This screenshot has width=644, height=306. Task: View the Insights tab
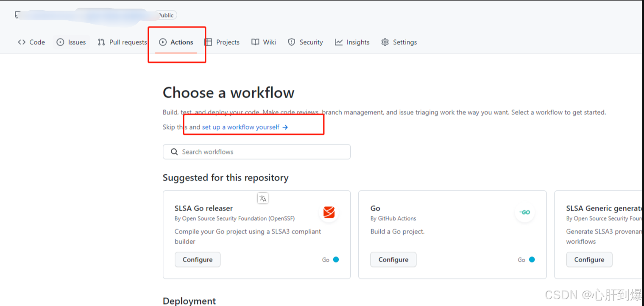(352, 42)
